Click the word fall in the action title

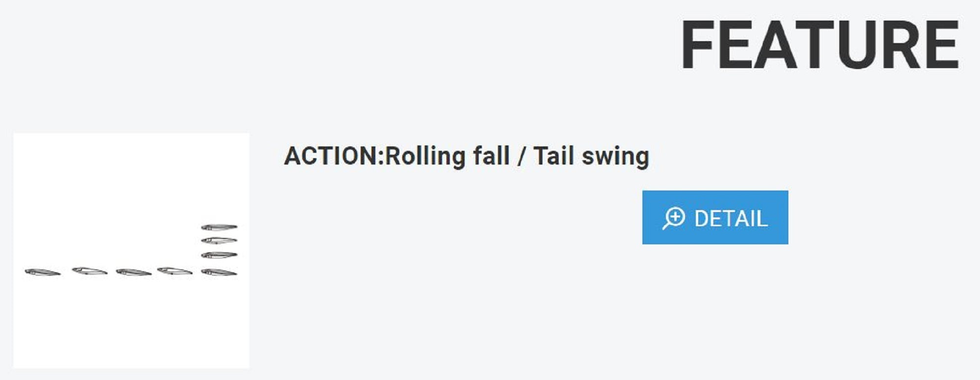(x=491, y=156)
